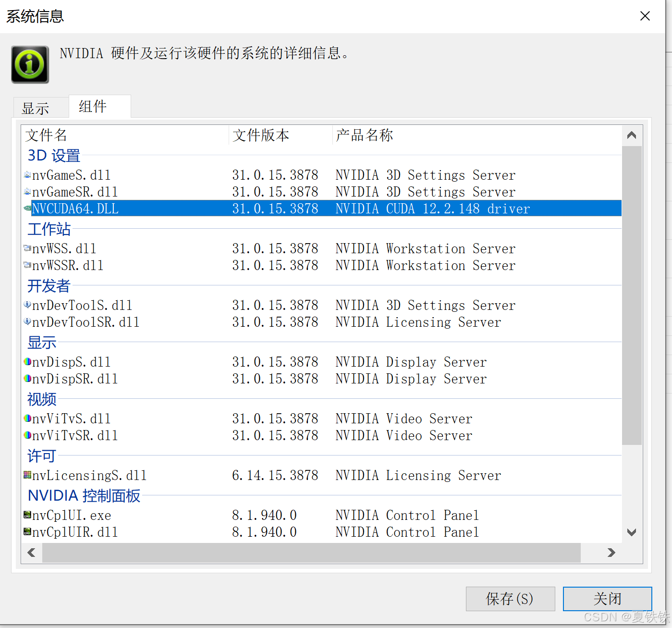Click NVIDIA Workstation Server in nvWSS.dll row
Image resolution: width=672 pixels, height=628 pixels.
coord(426,248)
